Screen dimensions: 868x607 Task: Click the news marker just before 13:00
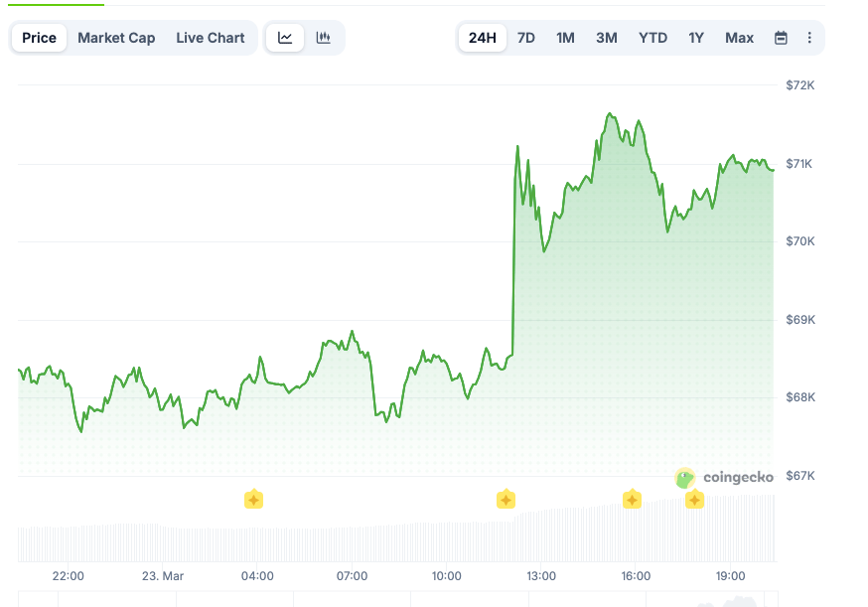click(x=506, y=499)
